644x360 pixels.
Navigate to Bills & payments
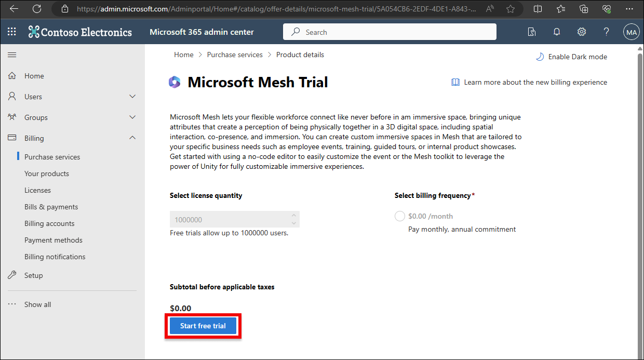[x=51, y=206]
